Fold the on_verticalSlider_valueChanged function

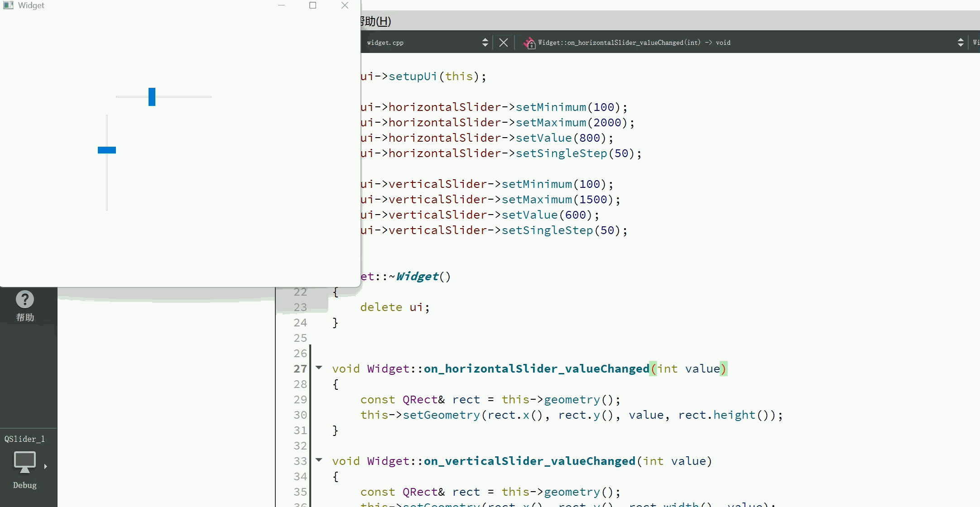pos(319,460)
